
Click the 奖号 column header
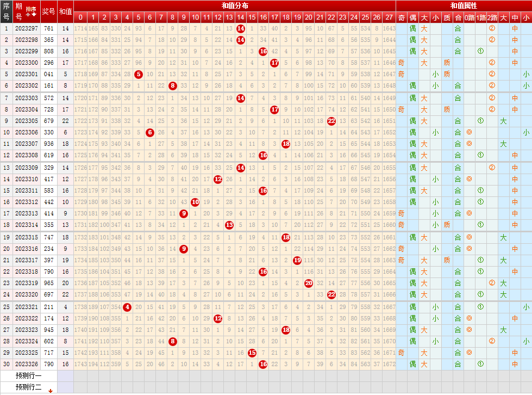(x=49, y=11)
